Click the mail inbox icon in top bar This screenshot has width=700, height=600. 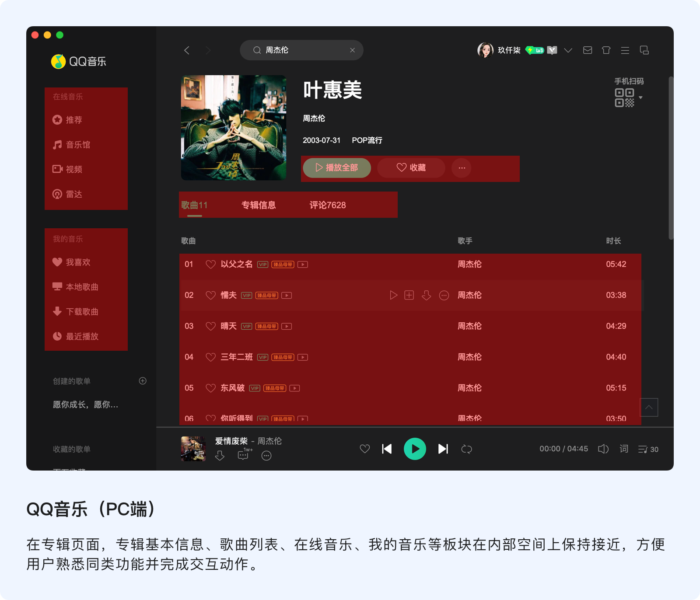[588, 50]
